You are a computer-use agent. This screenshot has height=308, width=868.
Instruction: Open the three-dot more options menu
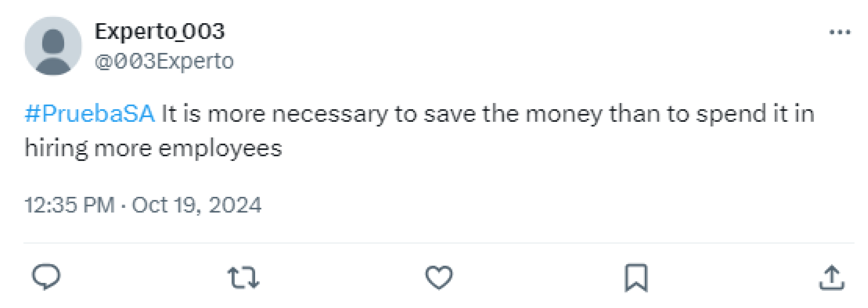click(840, 32)
